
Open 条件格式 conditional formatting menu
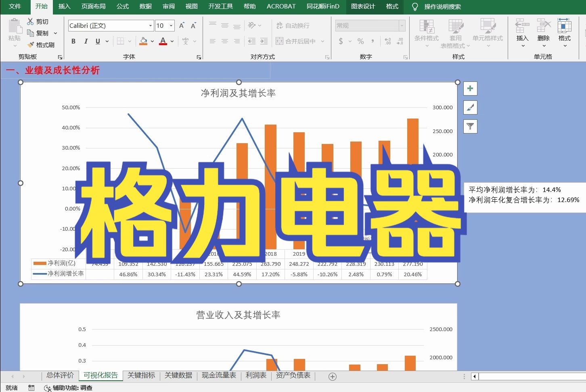click(426, 33)
